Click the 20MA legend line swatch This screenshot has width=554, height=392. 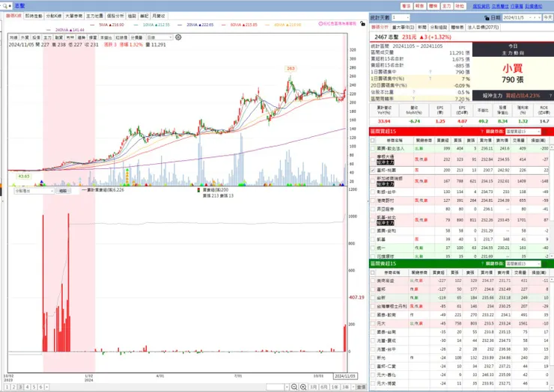pyautogui.click(x=180, y=25)
